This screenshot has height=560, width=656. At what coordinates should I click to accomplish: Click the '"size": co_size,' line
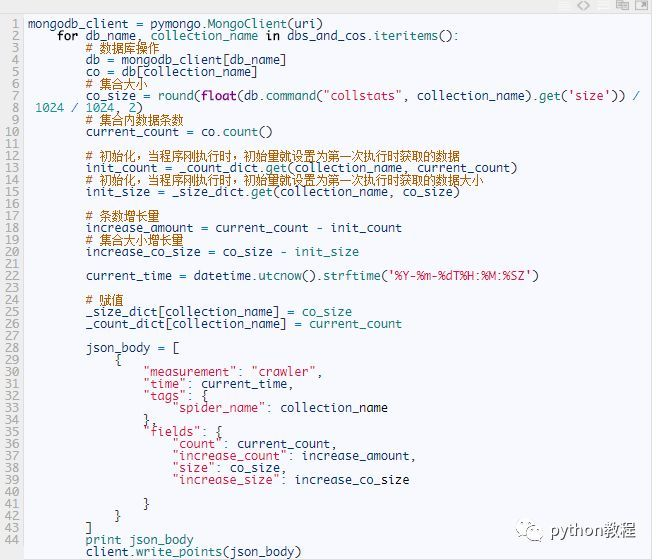(229, 468)
